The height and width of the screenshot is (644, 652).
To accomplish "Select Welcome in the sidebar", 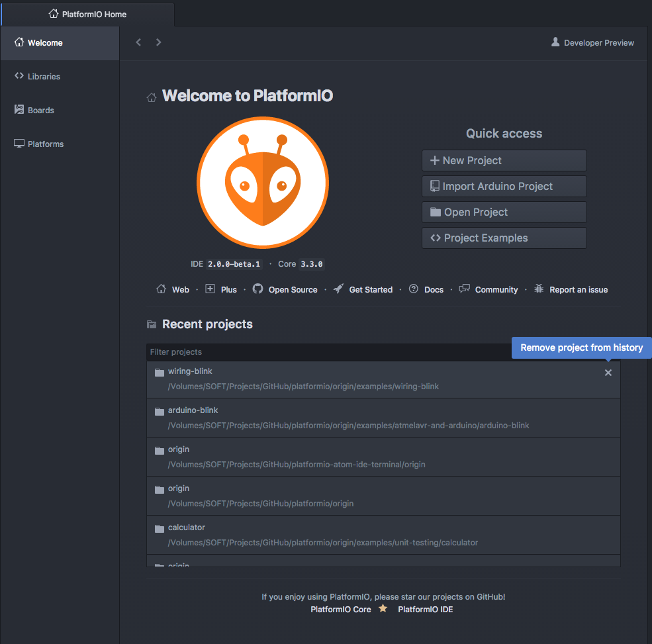I will click(x=60, y=43).
